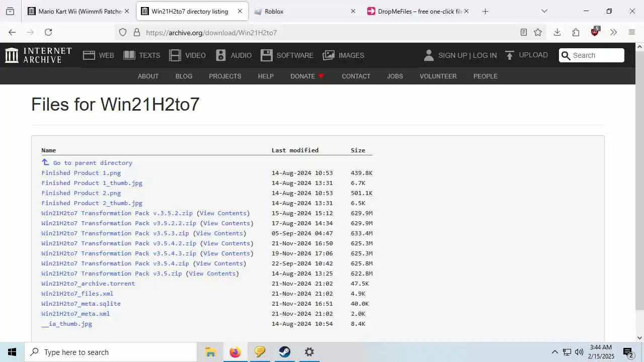Click the UPLOAD arrow button
Screen dimensions: 644x362
pos(526,55)
